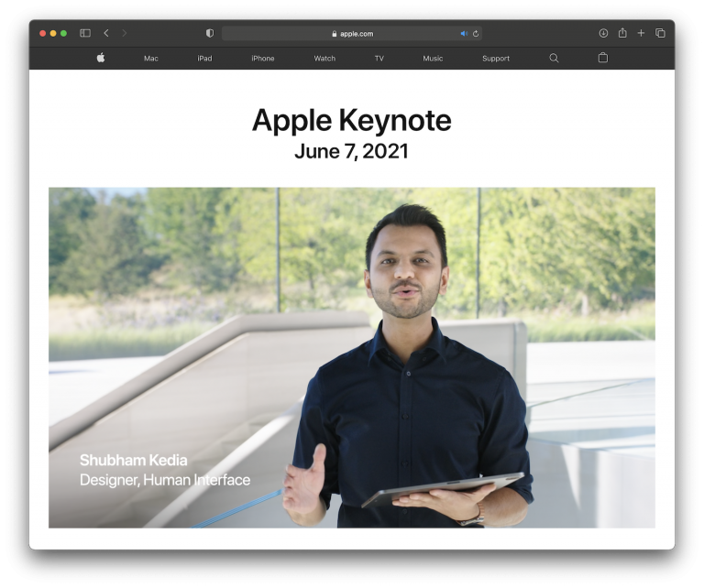The width and height of the screenshot is (704, 588).
Task: Click the Apple Keynote video frame
Action: click(x=352, y=357)
